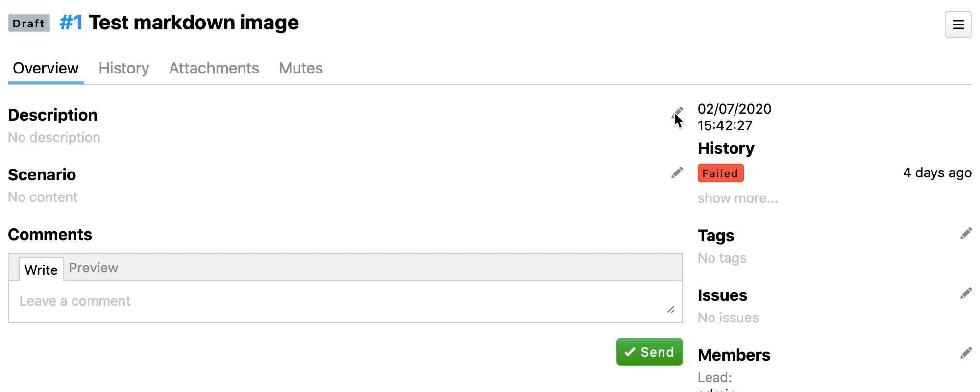Expand history with 'show more...' link
The height and width of the screenshot is (392, 980).
737,198
